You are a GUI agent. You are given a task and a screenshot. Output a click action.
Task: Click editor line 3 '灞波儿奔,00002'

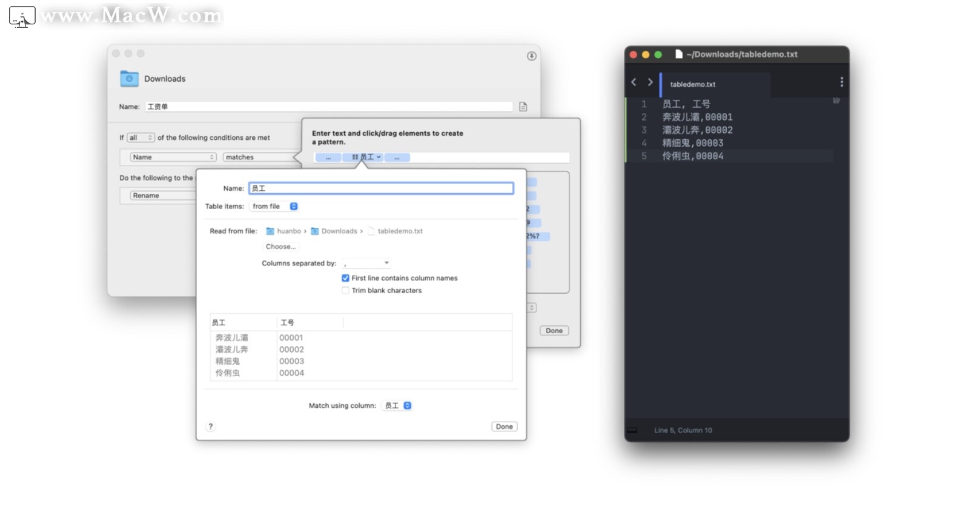click(697, 130)
